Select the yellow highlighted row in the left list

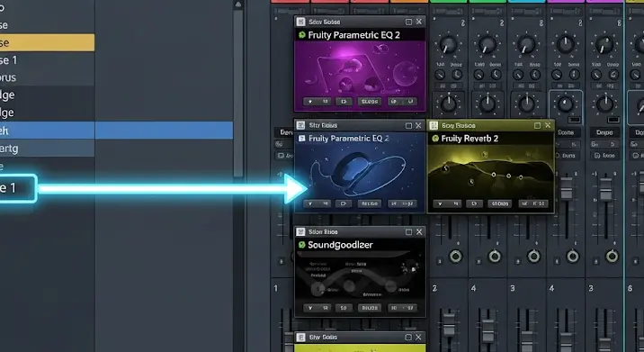click(x=48, y=43)
